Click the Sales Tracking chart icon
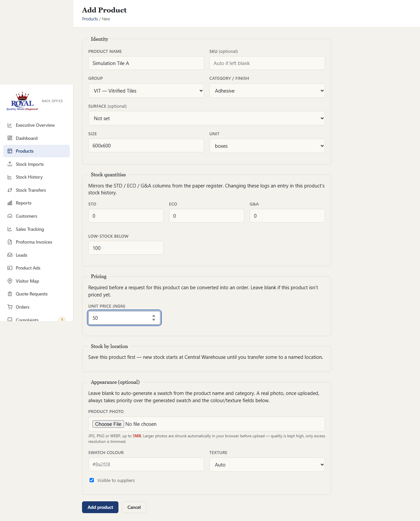Screen dimensions: 420x521 tap(10, 229)
